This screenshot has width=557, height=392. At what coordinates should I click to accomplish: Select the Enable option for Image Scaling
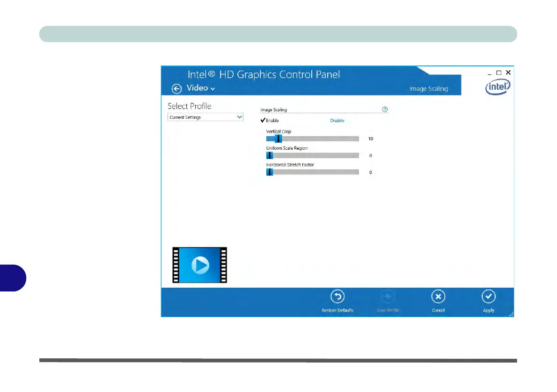click(270, 120)
